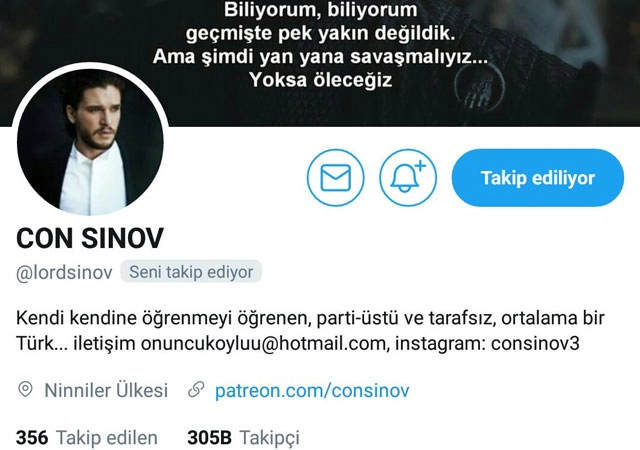Open the patreon.com/consinov link
The height and width of the screenshot is (450, 640).
[x=312, y=391]
